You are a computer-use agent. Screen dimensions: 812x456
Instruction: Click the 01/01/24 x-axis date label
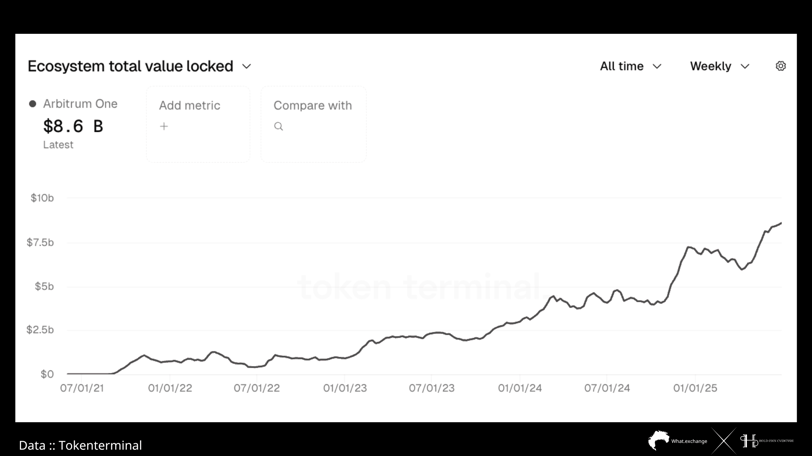[x=520, y=388]
